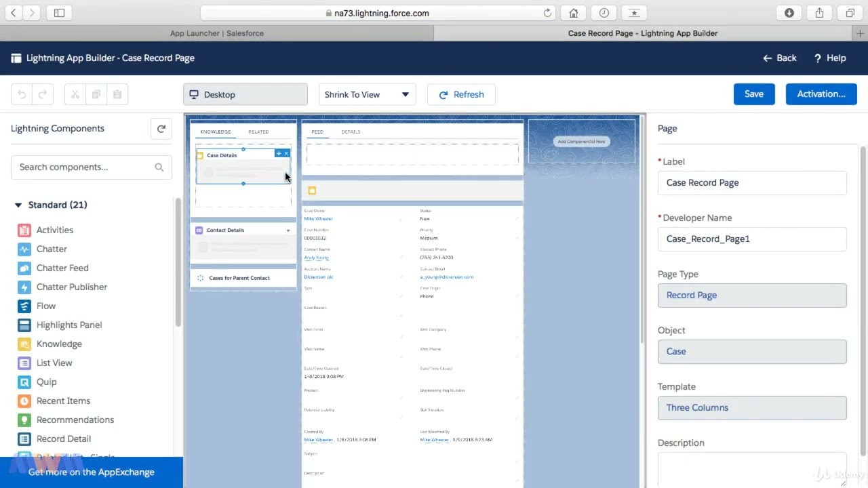868x488 pixels.
Task: Switch to the DETAILS tab on canvas
Action: [x=351, y=132]
